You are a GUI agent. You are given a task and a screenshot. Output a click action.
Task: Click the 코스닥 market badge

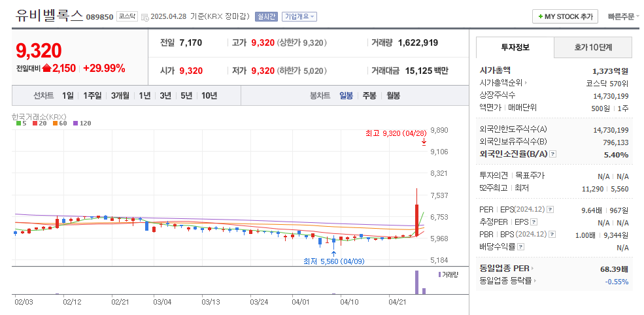[x=127, y=16]
